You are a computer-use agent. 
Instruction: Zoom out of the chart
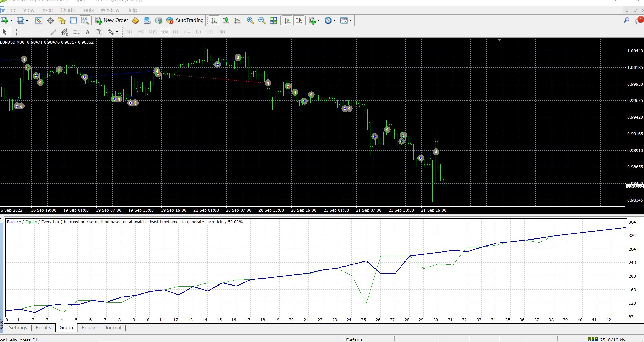coord(262,21)
